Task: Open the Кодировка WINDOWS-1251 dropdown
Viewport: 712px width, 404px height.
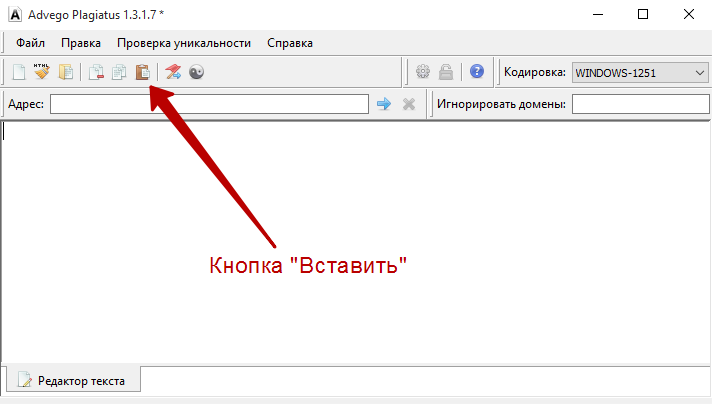Action: (640, 73)
